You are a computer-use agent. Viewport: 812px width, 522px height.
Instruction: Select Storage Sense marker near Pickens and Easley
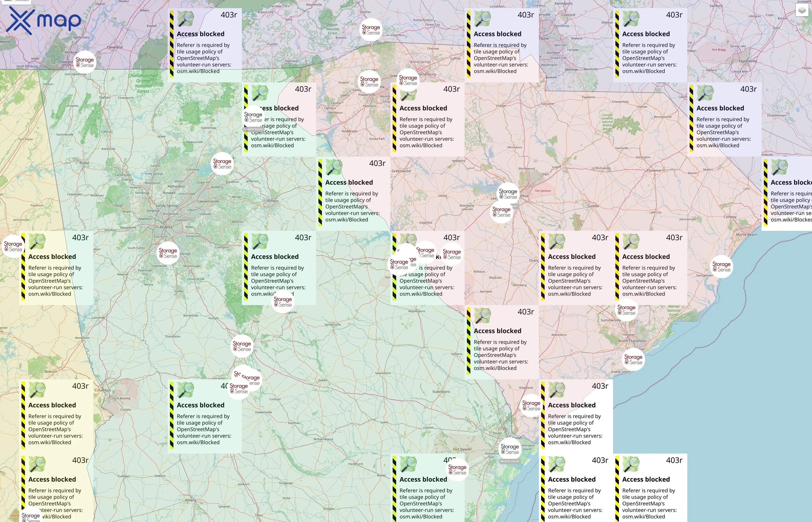click(369, 81)
